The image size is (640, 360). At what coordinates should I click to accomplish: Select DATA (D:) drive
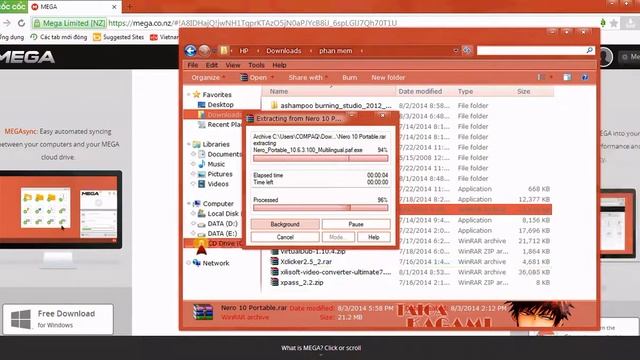tap(222, 224)
